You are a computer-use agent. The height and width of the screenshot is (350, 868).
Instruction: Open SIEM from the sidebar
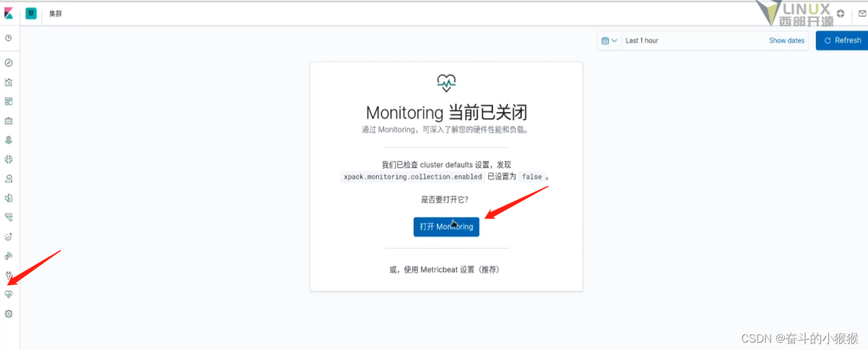click(9, 256)
